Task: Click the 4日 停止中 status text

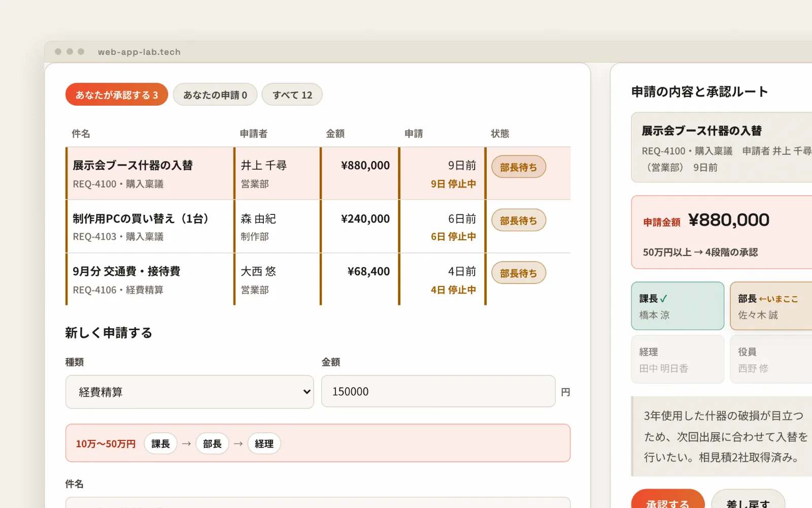Action: 453,290
